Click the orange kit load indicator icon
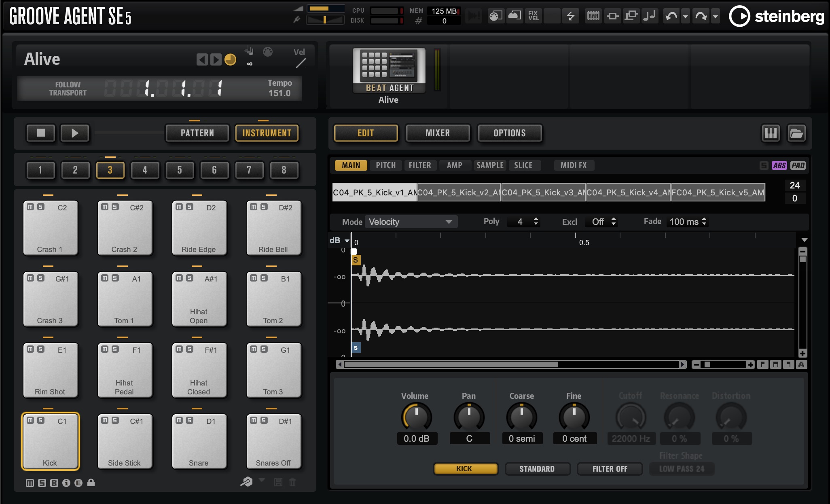830x504 pixels. [x=230, y=60]
